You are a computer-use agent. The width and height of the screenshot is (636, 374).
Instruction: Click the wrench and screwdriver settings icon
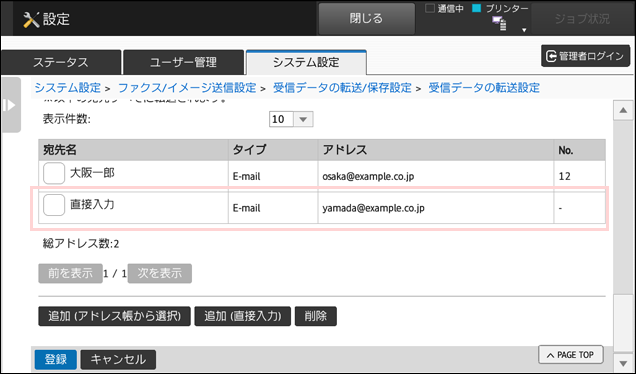(x=31, y=19)
